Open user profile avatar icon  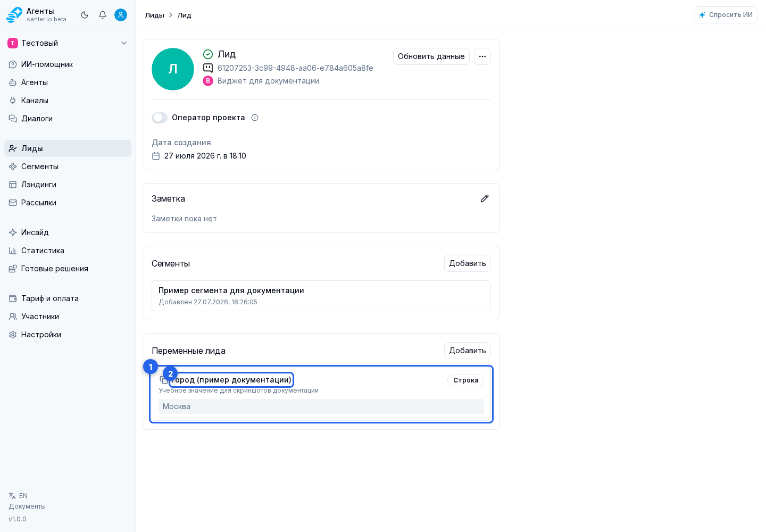click(x=121, y=15)
